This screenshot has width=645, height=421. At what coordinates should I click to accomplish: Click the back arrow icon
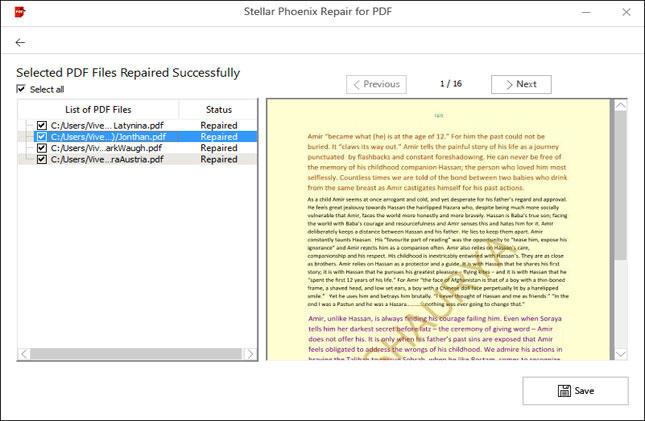pos(20,42)
